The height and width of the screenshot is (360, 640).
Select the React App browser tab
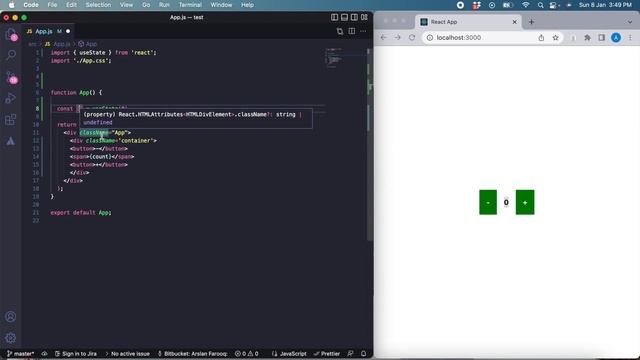click(468, 22)
